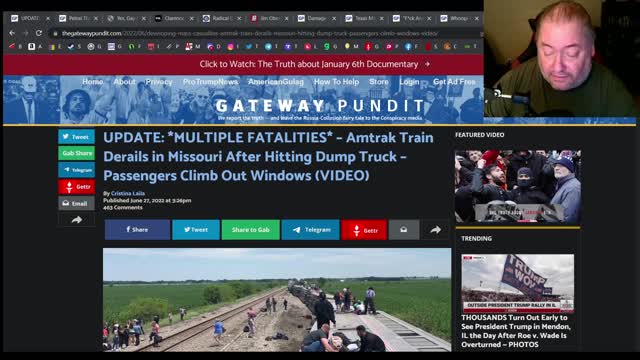Click the TRENDING heading

click(476, 238)
